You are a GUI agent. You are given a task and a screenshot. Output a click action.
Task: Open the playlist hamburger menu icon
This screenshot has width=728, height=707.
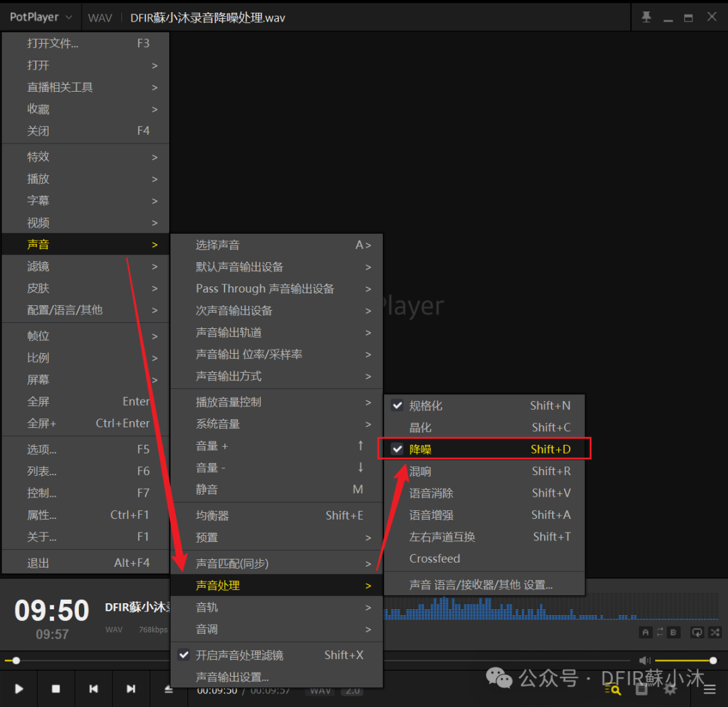710,689
